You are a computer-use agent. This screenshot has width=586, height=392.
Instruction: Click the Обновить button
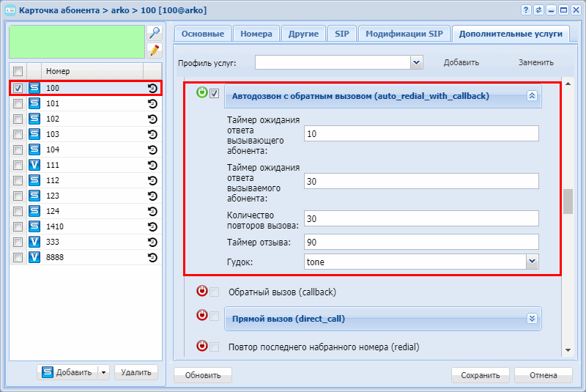click(203, 375)
